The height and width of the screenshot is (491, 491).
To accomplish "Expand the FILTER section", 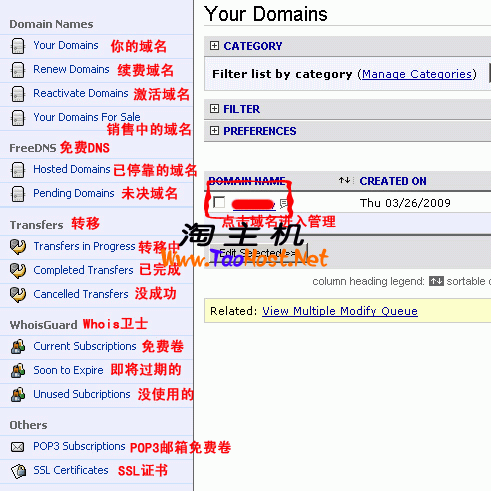I will [x=214, y=109].
